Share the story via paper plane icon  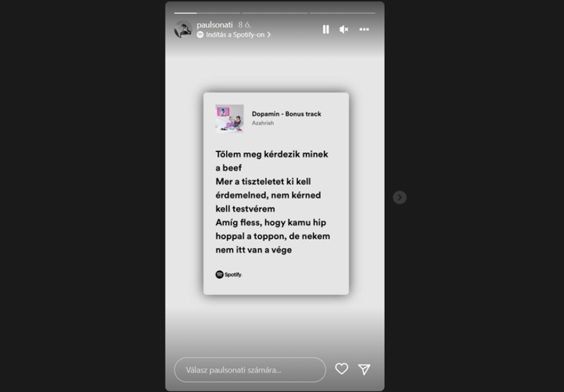tap(364, 369)
